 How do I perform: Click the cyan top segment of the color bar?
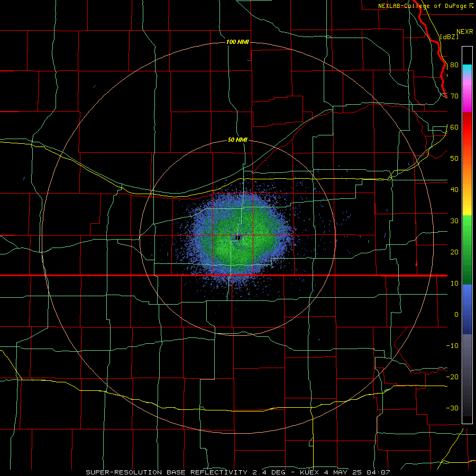click(x=467, y=70)
